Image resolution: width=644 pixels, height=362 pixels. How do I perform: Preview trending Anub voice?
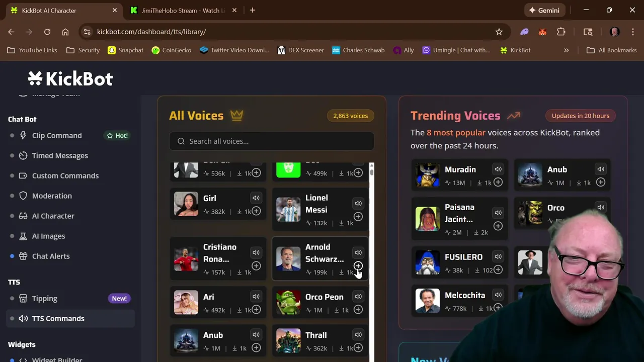click(x=601, y=169)
